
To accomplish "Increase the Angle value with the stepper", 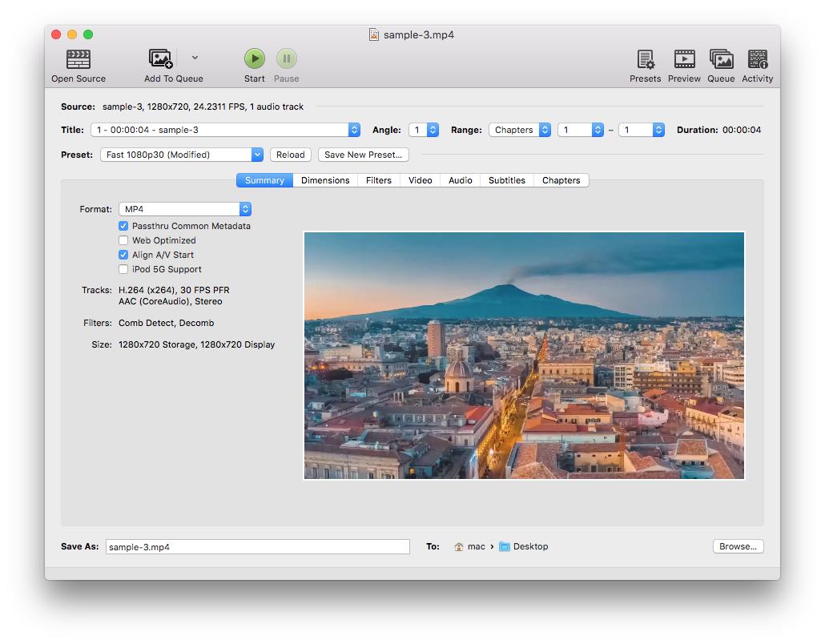I will 433,126.
